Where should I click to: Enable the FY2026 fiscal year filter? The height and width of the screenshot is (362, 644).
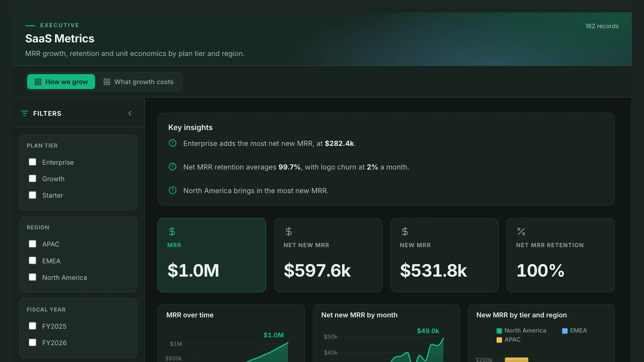coord(32,343)
